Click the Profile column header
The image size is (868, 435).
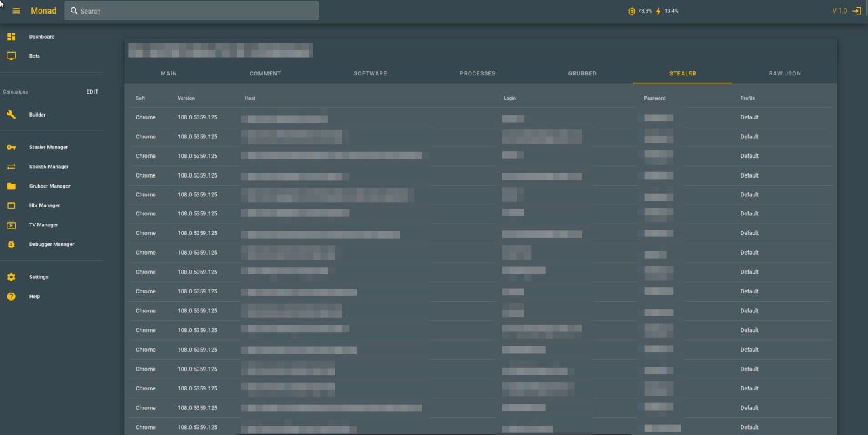click(747, 98)
